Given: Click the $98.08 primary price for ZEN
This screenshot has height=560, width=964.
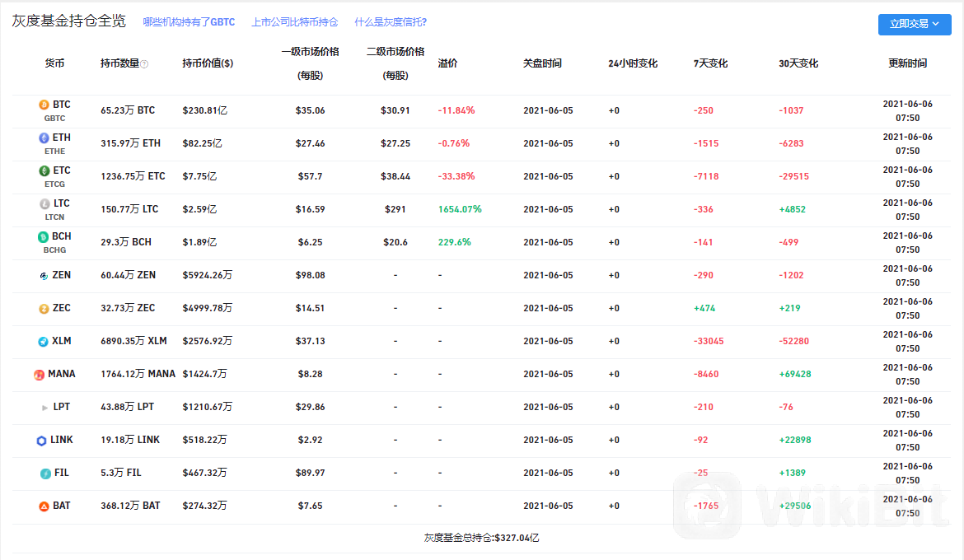Looking at the screenshot, I should 310,275.
